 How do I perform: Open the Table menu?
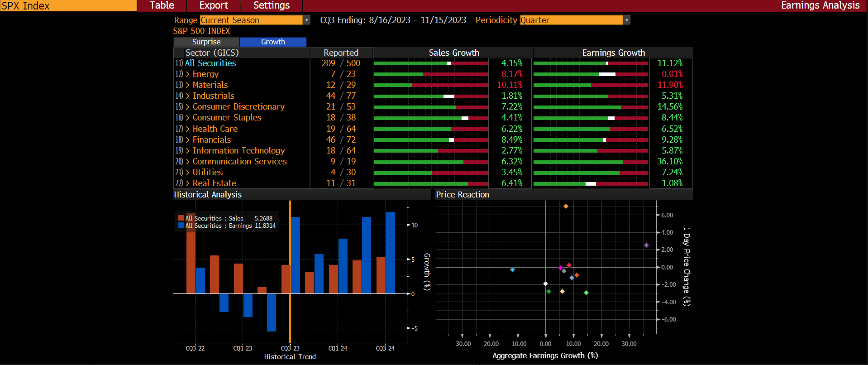[x=162, y=5]
